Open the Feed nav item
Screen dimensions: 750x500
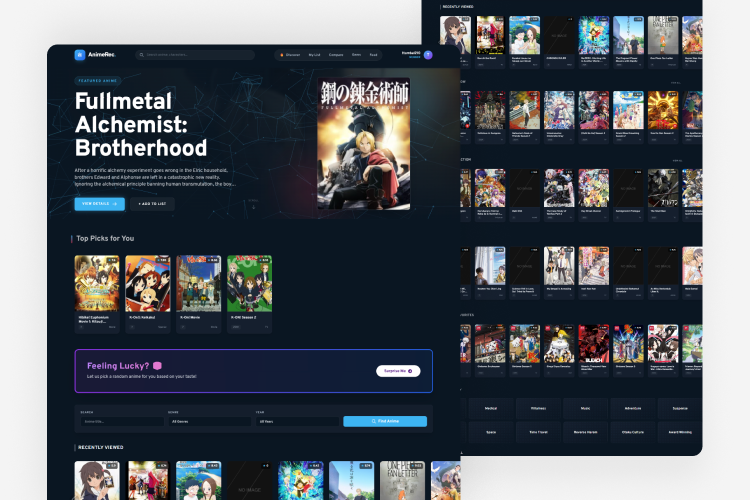coord(373,55)
